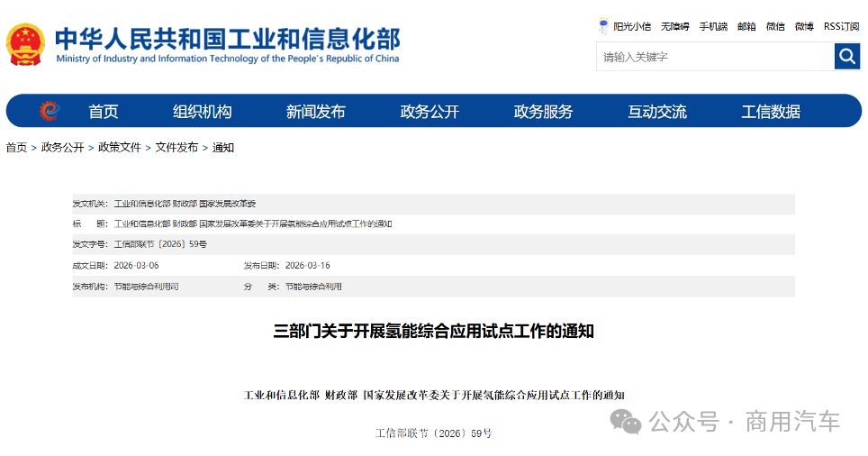Focus the 请输入关键字 search field
Image resolution: width=868 pixels, height=456 pixels.
point(715,57)
